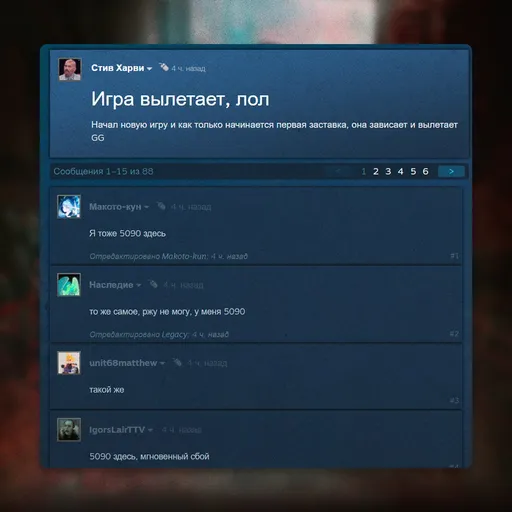Go to page 5 of messages
512x512 pixels.
pyautogui.click(x=413, y=171)
